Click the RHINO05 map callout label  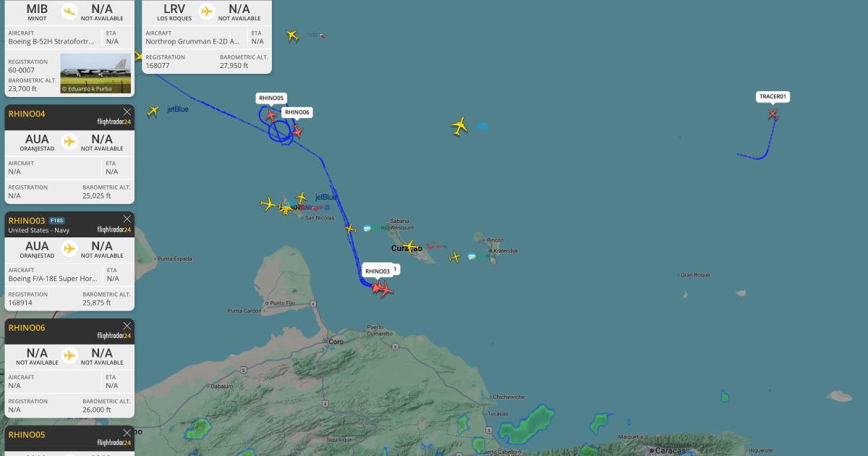tap(272, 98)
